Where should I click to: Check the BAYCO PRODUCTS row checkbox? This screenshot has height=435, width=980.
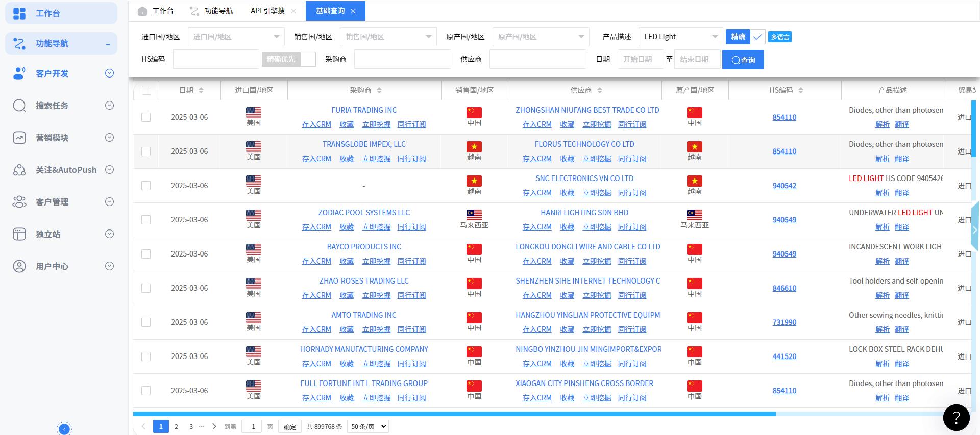[146, 254]
